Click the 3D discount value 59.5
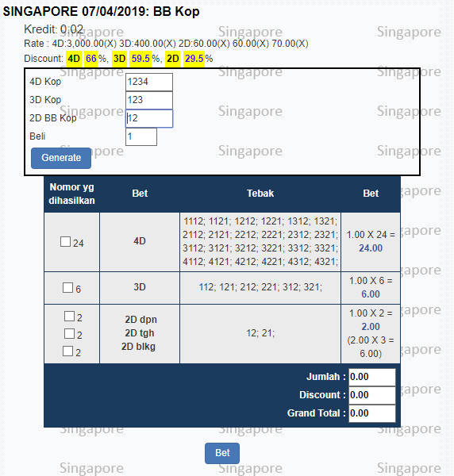This screenshot has height=476, width=454. pyautogui.click(x=140, y=58)
